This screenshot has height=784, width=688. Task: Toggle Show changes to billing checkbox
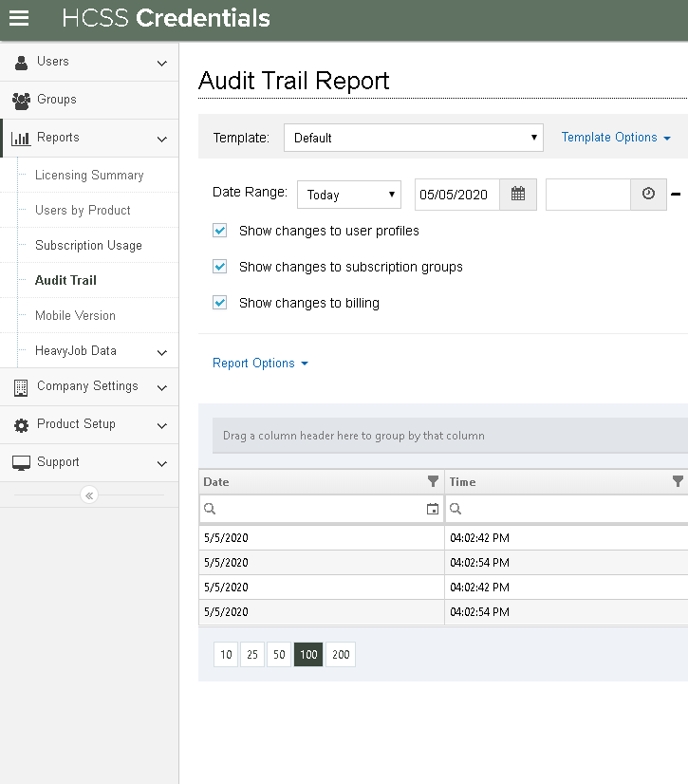[220, 303]
